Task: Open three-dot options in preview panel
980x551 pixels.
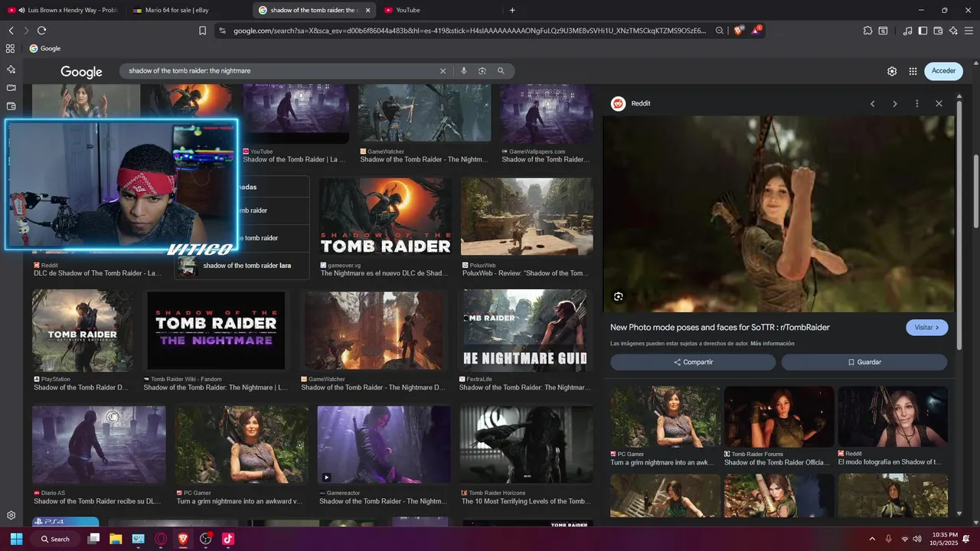Action: (x=916, y=103)
